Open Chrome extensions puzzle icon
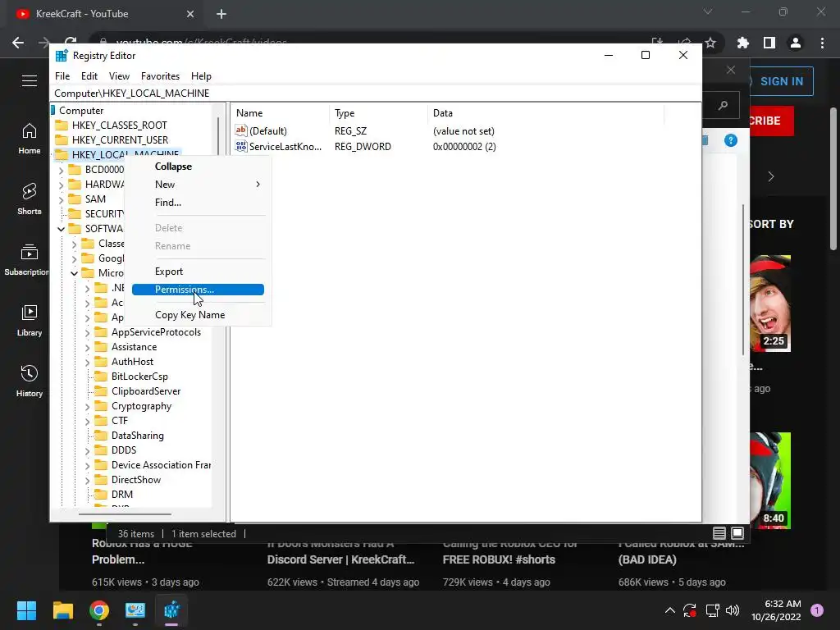This screenshot has height=630, width=840. (x=743, y=43)
